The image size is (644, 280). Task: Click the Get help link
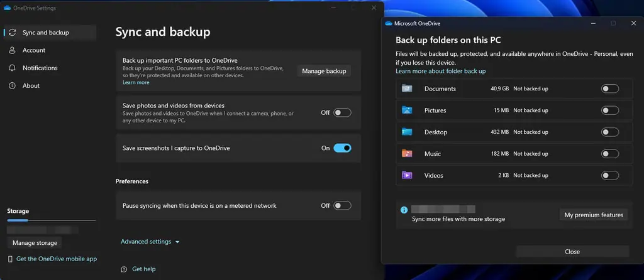pyautogui.click(x=144, y=269)
